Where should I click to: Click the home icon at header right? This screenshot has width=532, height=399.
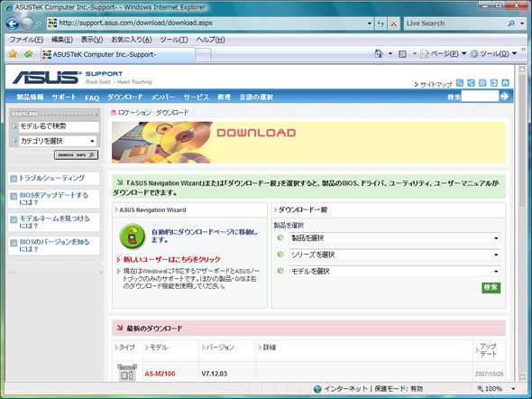click(x=505, y=83)
